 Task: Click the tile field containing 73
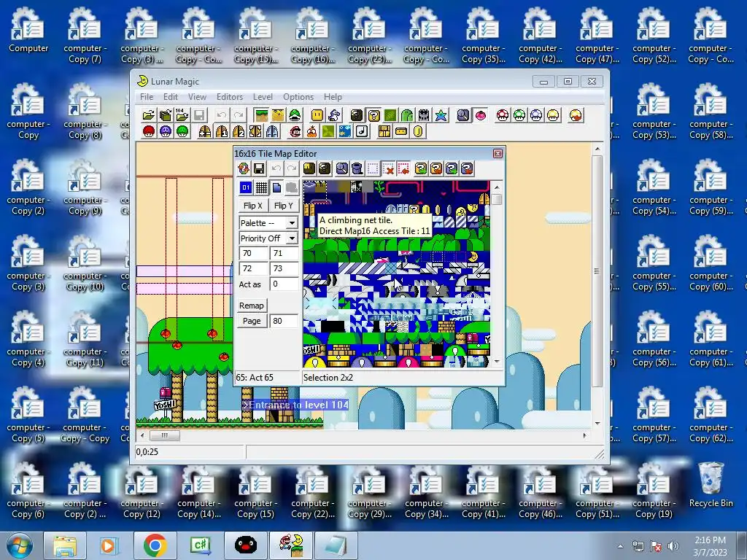pyautogui.click(x=284, y=268)
